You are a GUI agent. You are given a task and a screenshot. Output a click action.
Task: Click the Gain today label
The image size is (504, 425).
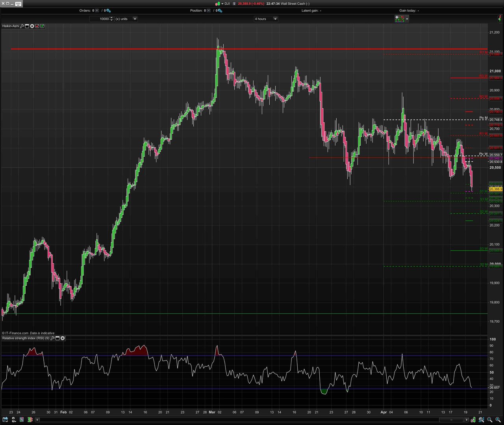point(408,11)
